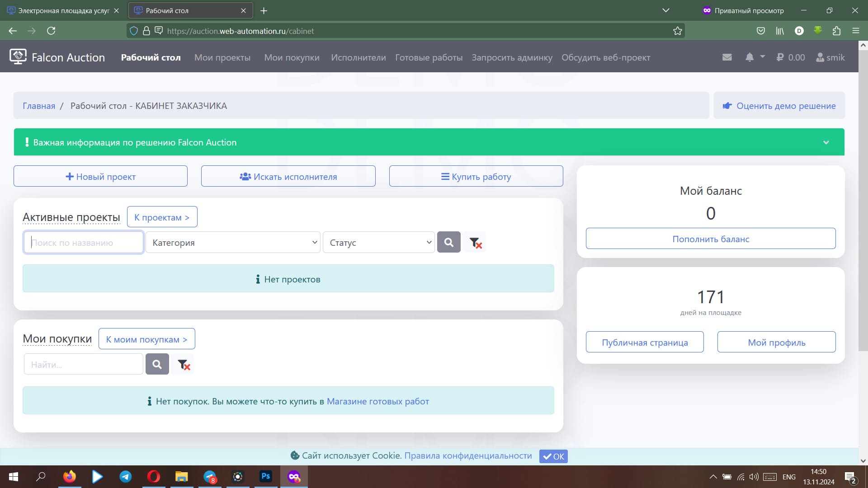Open Магазине готовых работ link
Screen dimensions: 868x488
point(377,401)
